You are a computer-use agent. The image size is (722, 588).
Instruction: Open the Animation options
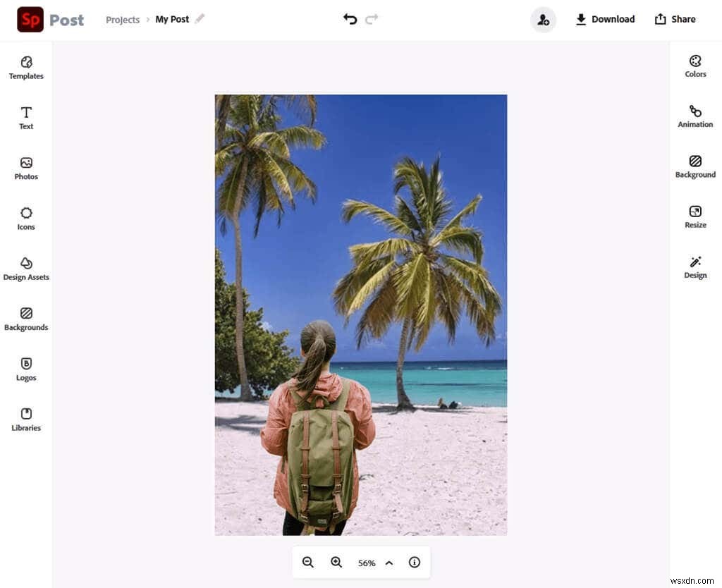pyautogui.click(x=695, y=116)
